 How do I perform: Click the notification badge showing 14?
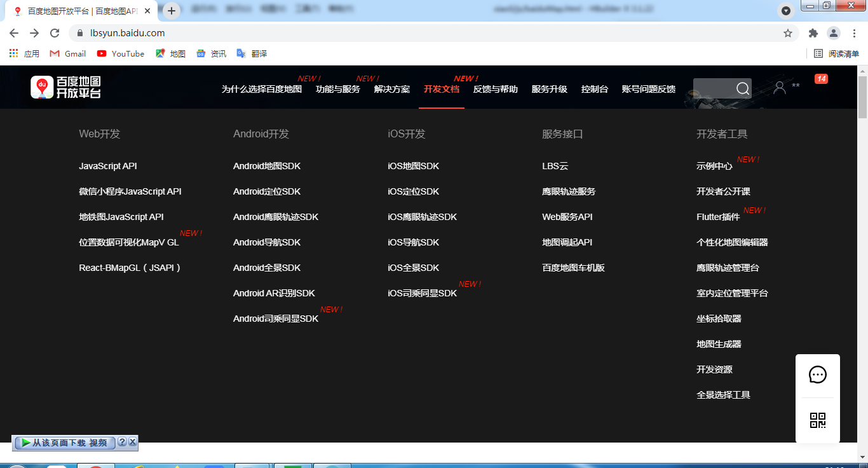[821, 79]
